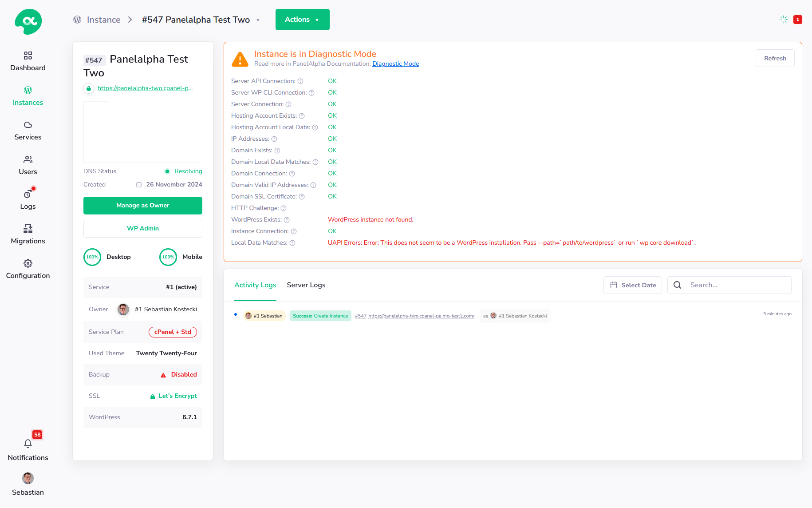Click the DNS Status Resolving indicator
Image resolution: width=812 pixels, height=508 pixels.
[x=184, y=171]
